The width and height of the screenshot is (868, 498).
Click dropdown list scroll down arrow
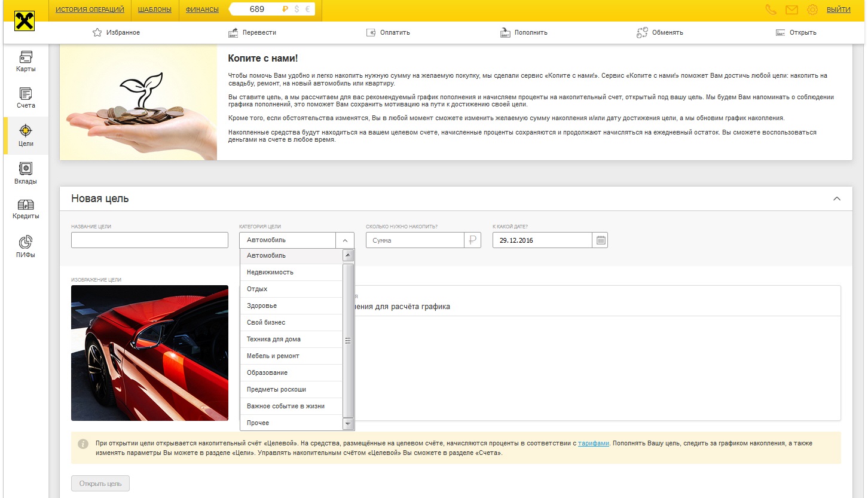(x=348, y=423)
